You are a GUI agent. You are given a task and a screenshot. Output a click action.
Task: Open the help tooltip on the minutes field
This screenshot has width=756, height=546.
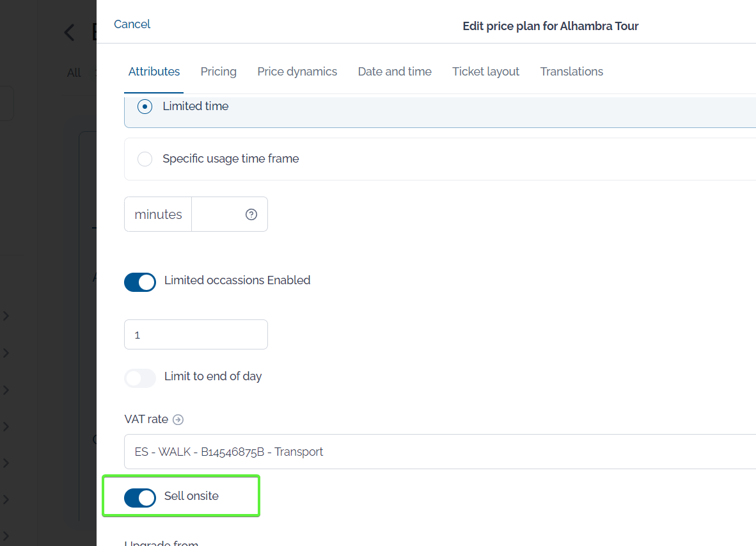[251, 214]
